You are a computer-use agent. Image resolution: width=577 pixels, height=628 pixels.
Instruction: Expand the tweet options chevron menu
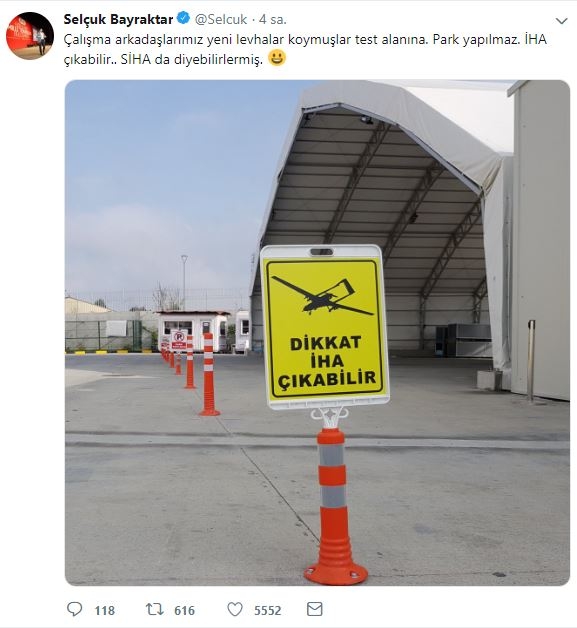click(562, 21)
